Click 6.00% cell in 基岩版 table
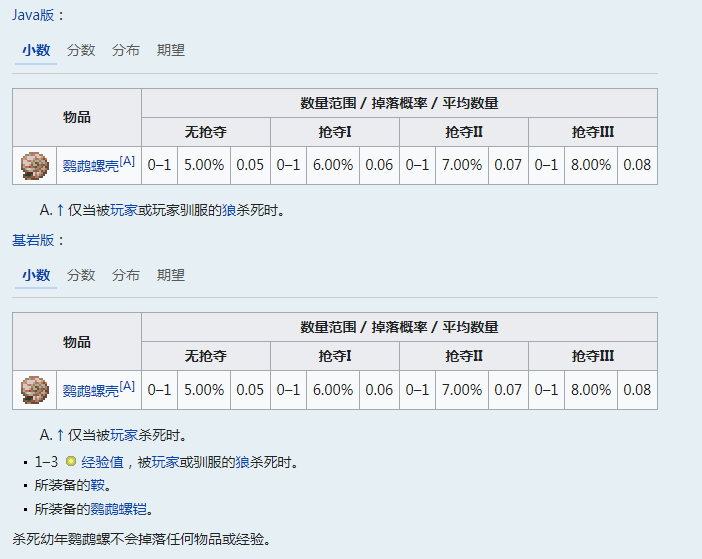 click(333, 390)
